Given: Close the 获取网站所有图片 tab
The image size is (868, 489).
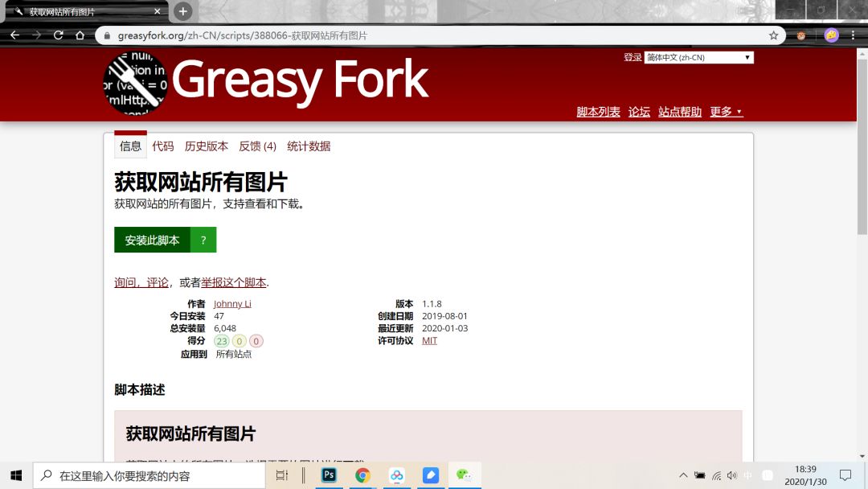Looking at the screenshot, I should pyautogui.click(x=158, y=11).
